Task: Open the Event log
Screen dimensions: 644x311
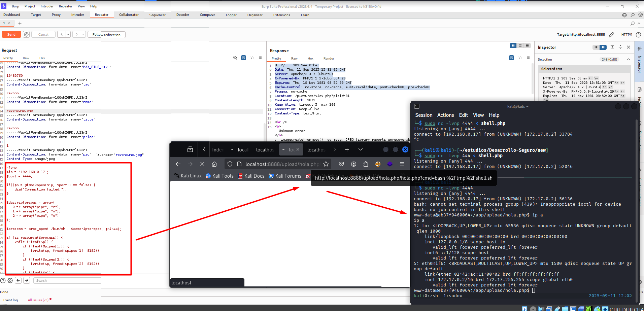Action: click(10, 300)
